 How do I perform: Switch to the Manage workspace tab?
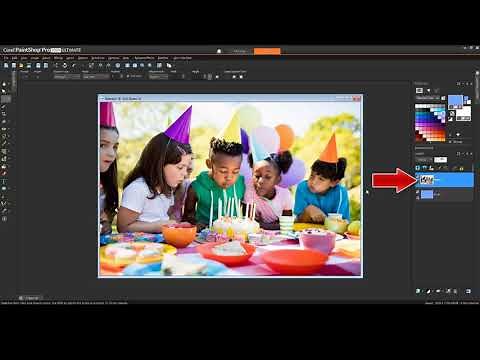240,51
